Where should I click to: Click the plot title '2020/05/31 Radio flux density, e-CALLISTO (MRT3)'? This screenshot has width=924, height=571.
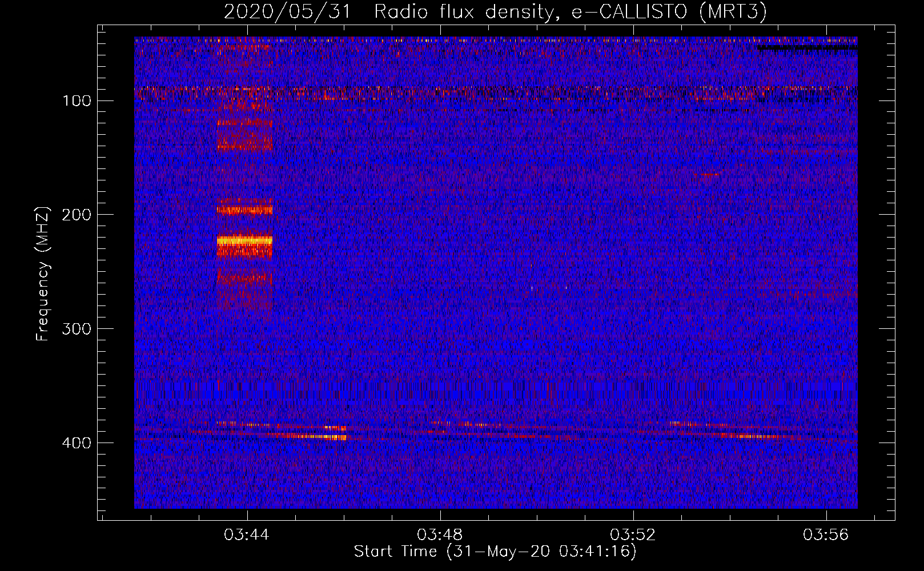pos(495,11)
